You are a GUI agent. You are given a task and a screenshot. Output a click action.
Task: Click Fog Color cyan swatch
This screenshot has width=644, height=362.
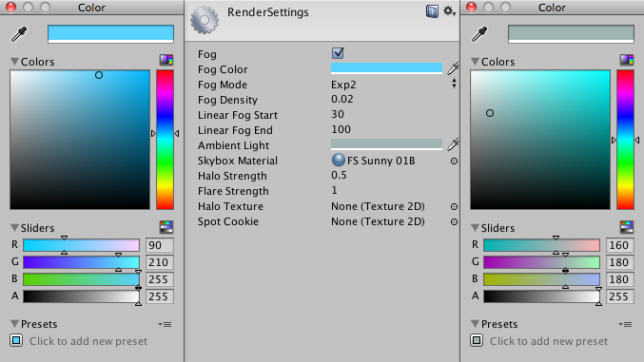tap(386, 68)
